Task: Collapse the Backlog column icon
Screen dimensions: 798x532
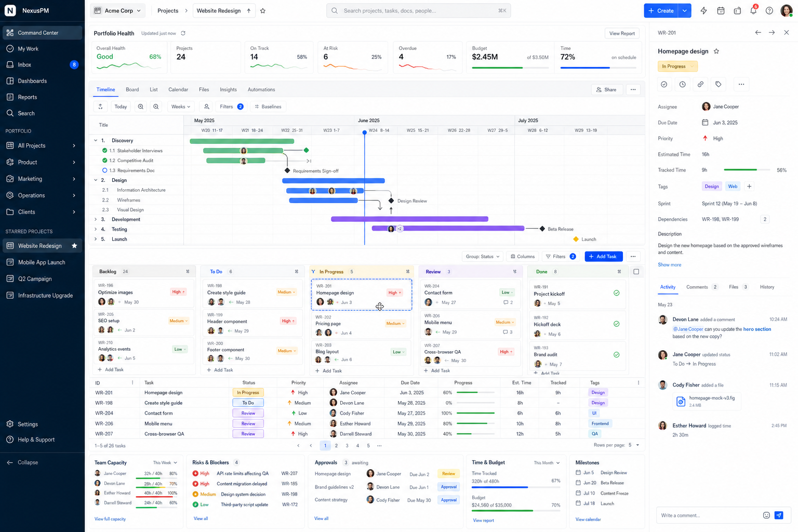Action: tap(188, 272)
